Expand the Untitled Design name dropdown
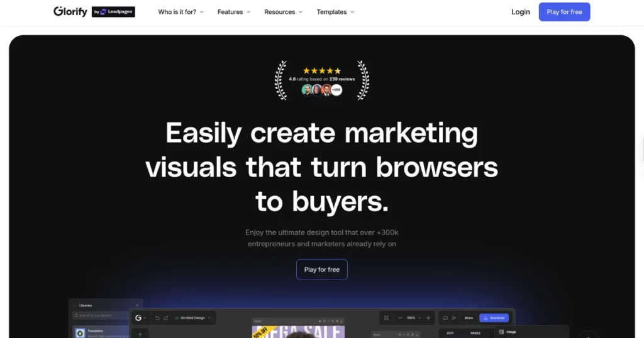Image resolution: width=644 pixels, height=338 pixels. 192,318
